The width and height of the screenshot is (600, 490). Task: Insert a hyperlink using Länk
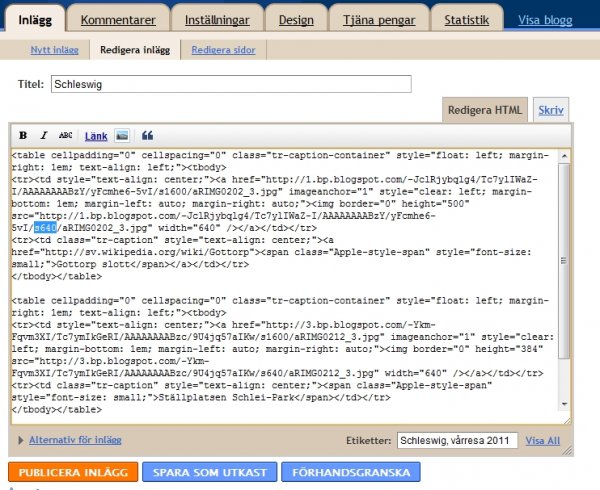click(x=96, y=135)
